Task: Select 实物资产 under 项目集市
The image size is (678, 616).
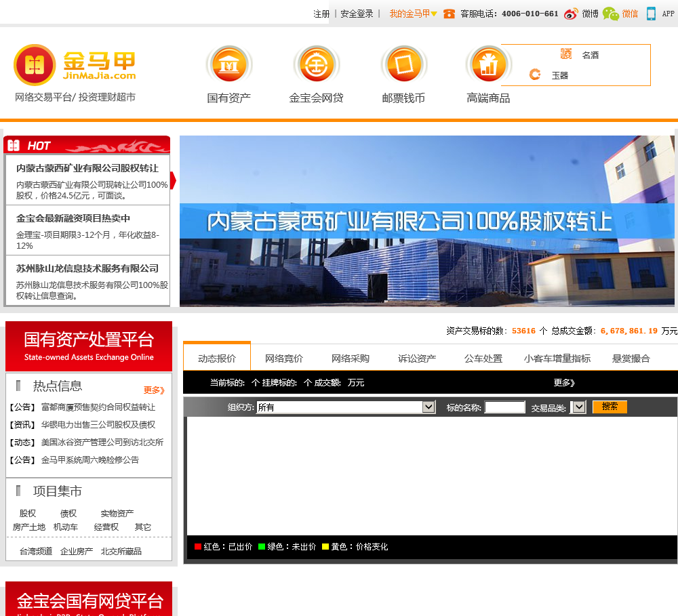Action: click(x=117, y=513)
